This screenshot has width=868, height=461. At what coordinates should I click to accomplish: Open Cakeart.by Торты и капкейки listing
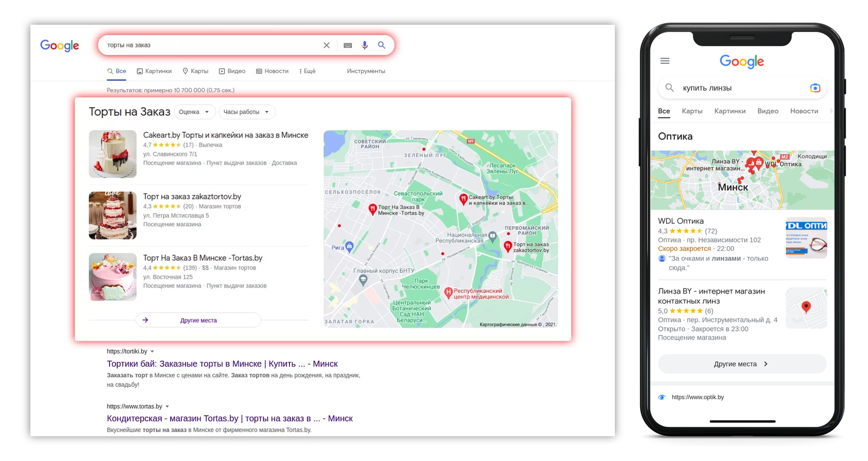tap(225, 135)
